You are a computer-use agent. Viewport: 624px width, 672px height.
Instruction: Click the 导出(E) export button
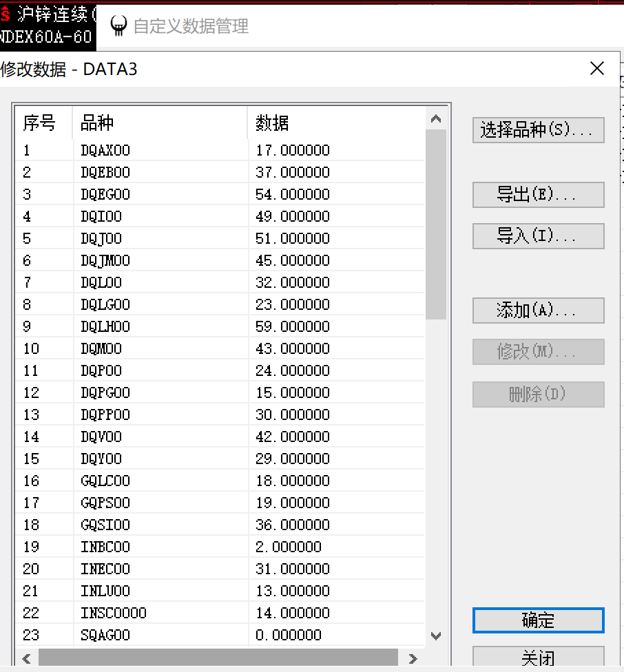tap(538, 195)
